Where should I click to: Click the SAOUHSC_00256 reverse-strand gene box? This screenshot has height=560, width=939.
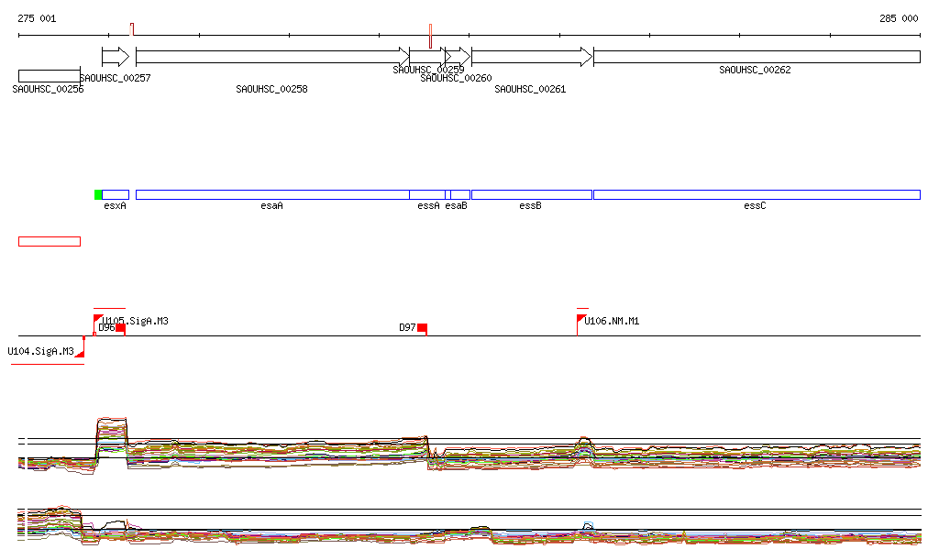tap(50, 75)
